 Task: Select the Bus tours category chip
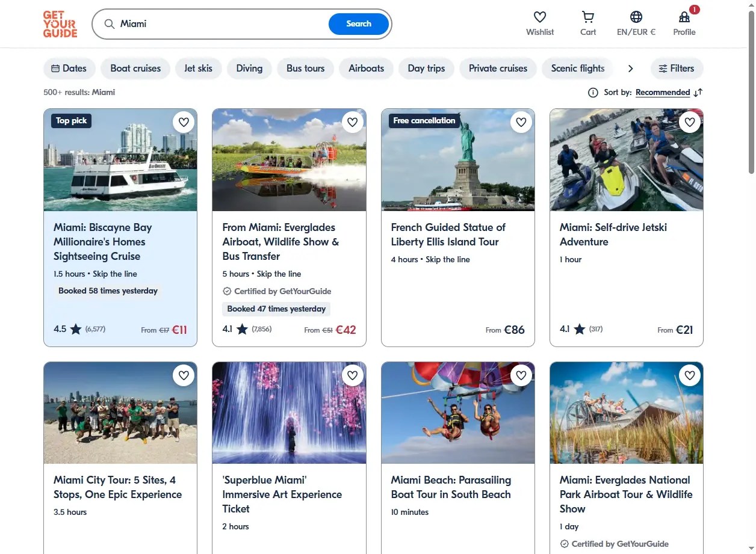click(305, 69)
